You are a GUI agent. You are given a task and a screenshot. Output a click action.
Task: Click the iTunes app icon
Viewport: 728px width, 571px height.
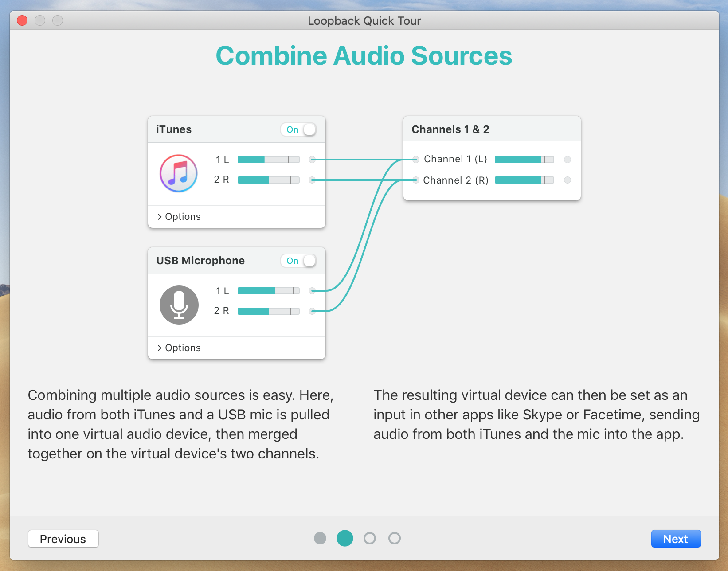pos(179,173)
